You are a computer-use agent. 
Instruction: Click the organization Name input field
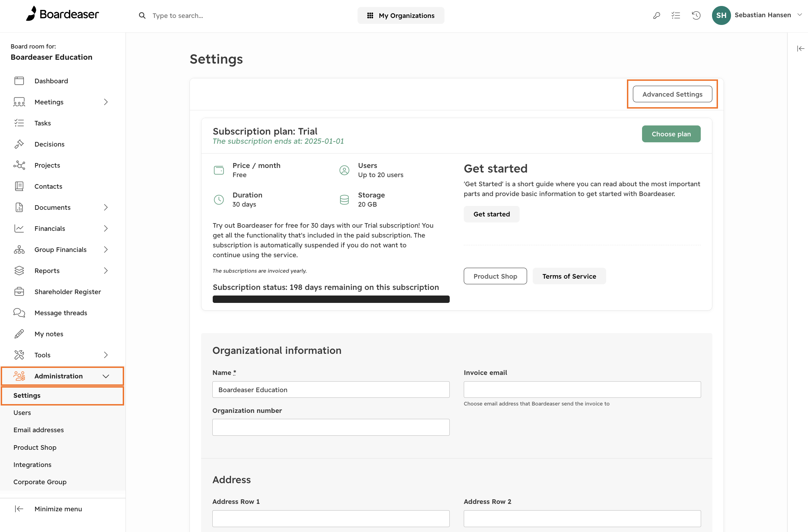pos(331,390)
